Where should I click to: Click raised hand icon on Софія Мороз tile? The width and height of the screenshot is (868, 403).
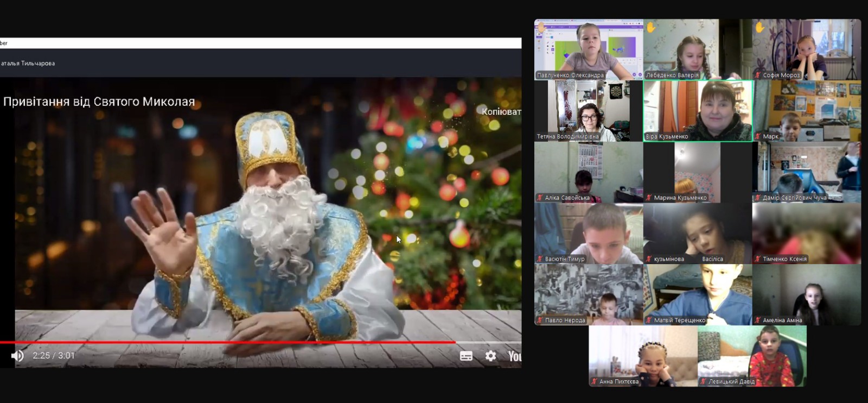[x=760, y=27]
